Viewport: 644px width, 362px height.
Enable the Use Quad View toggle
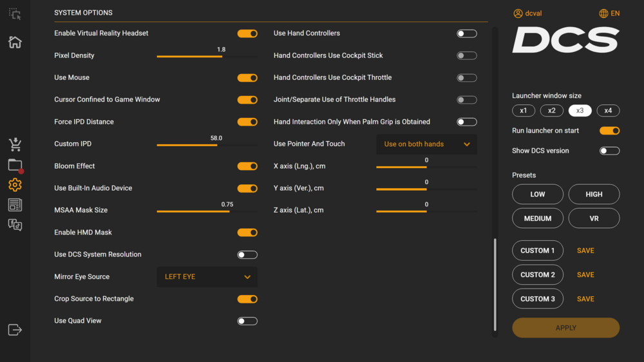click(247, 321)
